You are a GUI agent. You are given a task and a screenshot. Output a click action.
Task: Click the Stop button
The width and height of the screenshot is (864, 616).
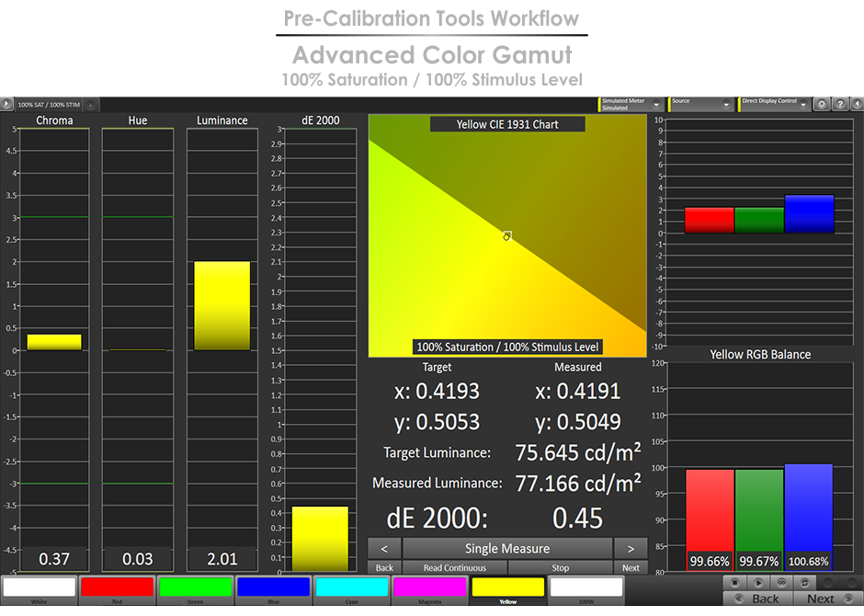tap(561, 567)
